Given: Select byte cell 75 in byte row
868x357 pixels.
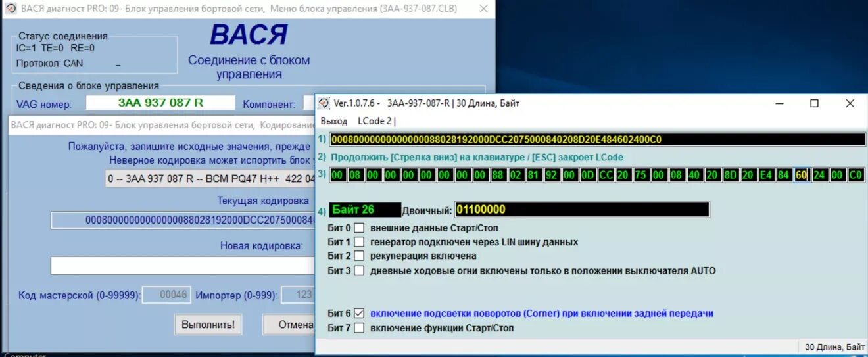Looking at the screenshot, I should [x=640, y=175].
